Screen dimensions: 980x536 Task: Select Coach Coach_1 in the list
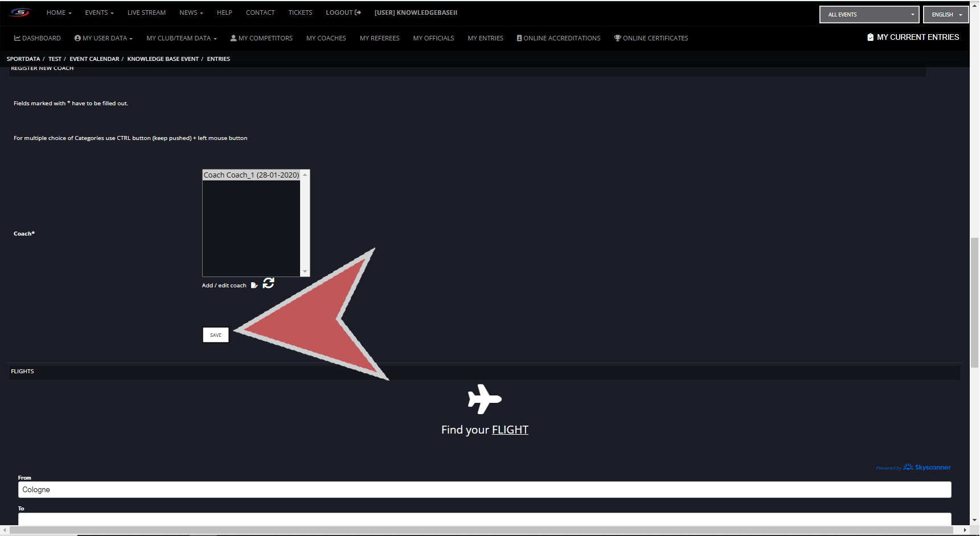click(251, 175)
